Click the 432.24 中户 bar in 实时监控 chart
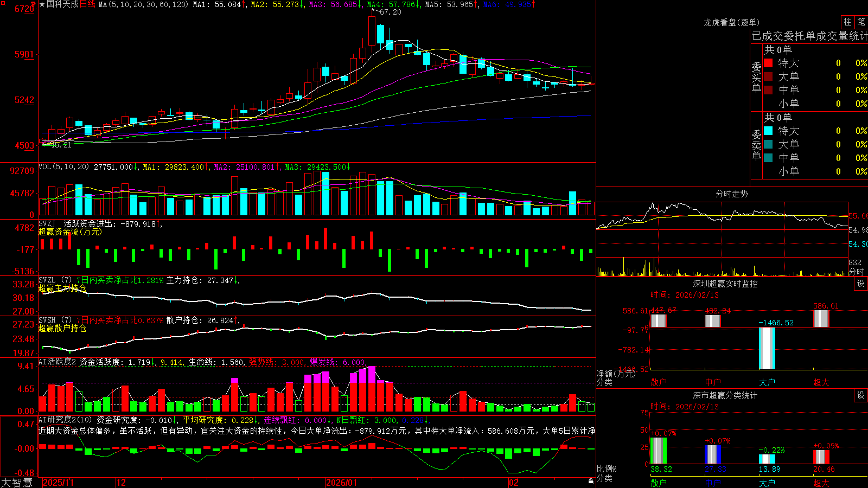 [x=713, y=321]
